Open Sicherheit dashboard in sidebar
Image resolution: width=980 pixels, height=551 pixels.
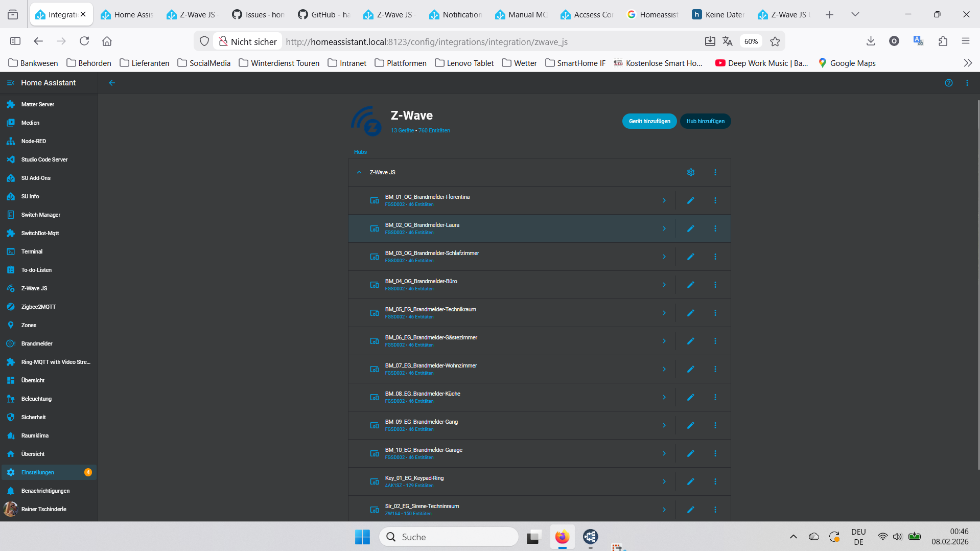pyautogui.click(x=49, y=417)
